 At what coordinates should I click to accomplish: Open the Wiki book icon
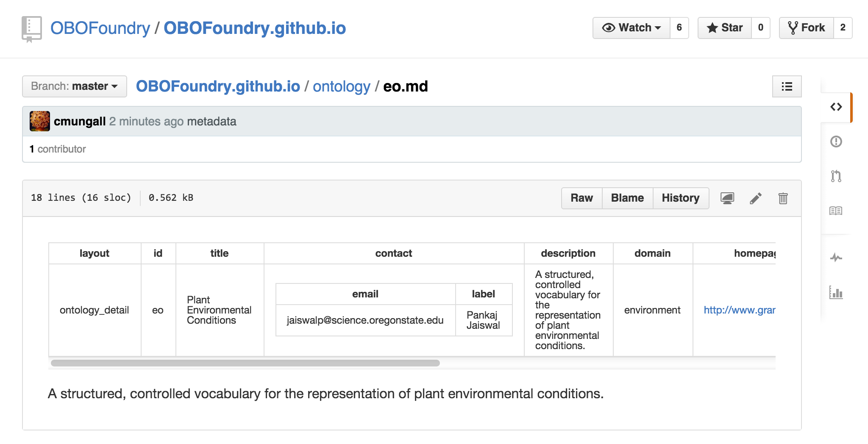coord(836,211)
